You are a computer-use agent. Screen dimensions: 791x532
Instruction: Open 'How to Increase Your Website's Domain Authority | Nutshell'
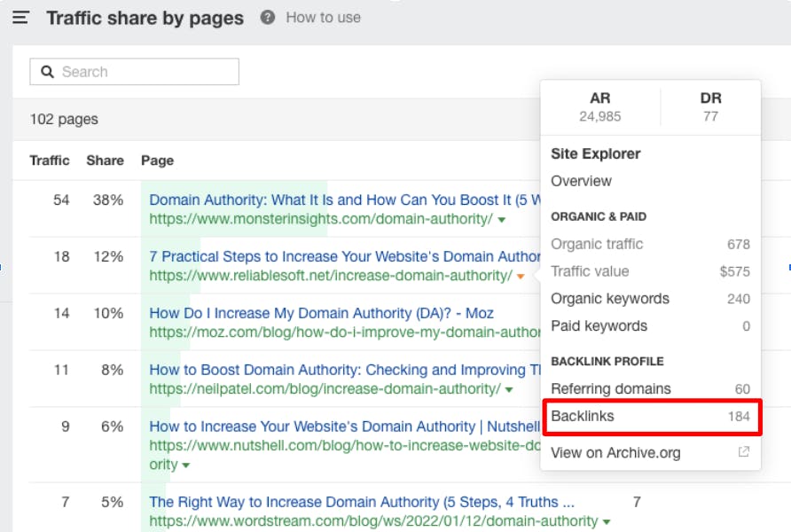(x=345, y=426)
